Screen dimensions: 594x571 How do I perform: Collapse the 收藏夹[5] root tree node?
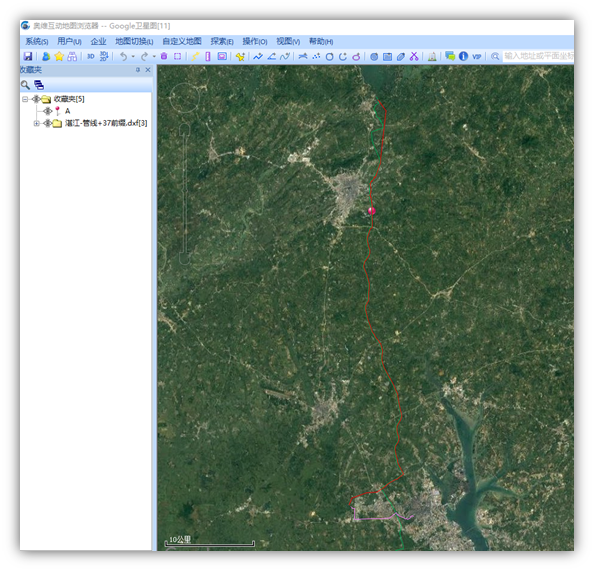coord(25,99)
